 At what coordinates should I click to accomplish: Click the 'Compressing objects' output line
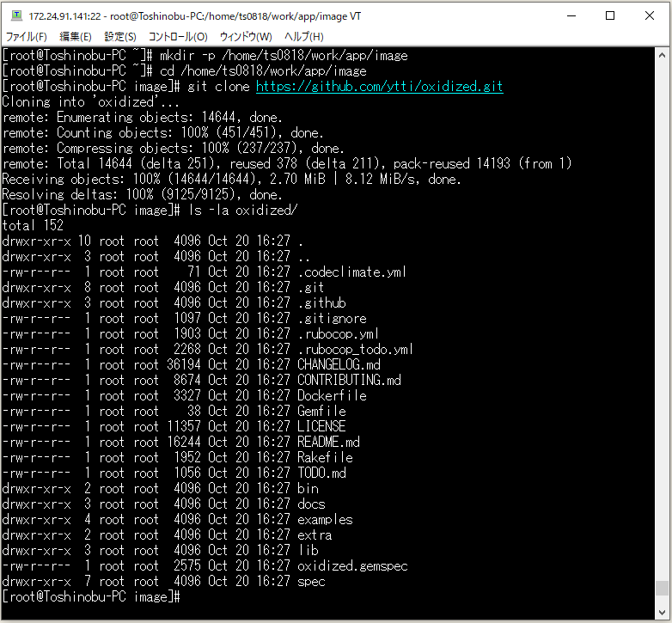click(x=173, y=149)
